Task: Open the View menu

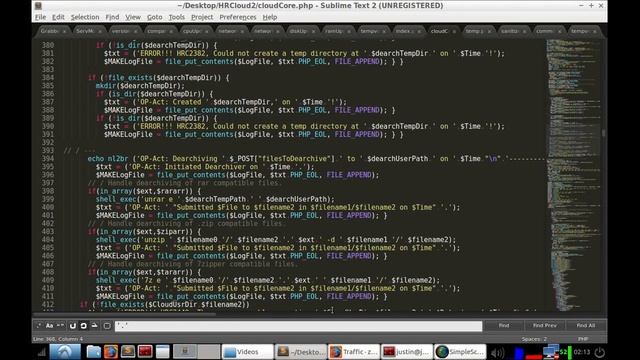Action: pos(133,17)
